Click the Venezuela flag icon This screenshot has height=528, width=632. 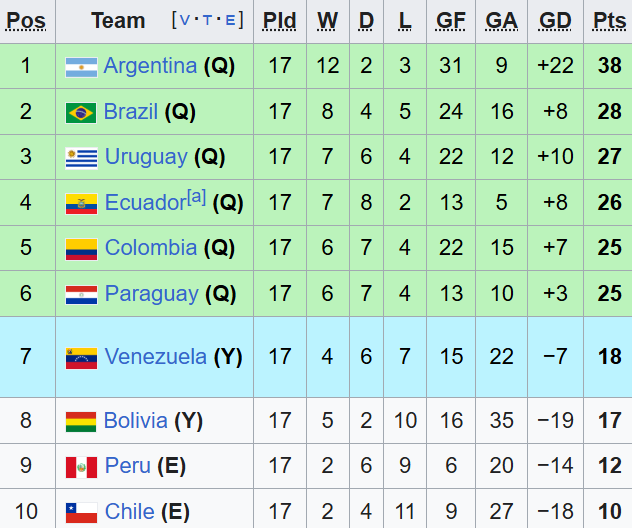coord(81,357)
